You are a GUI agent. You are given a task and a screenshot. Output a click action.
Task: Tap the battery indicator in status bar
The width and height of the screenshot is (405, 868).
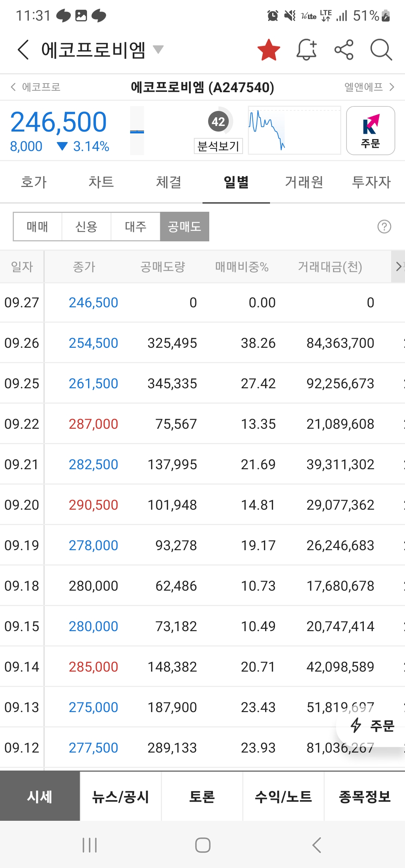click(x=386, y=15)
